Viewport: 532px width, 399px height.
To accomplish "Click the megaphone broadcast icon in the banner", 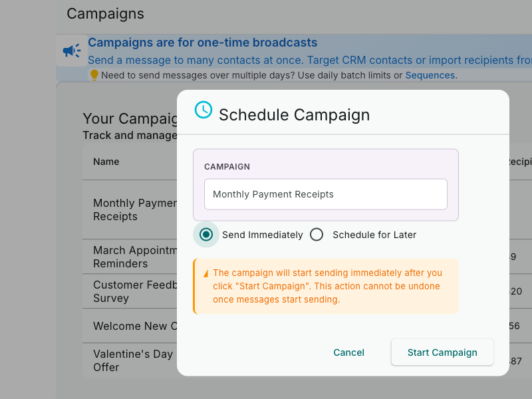I will coord(71,49).
